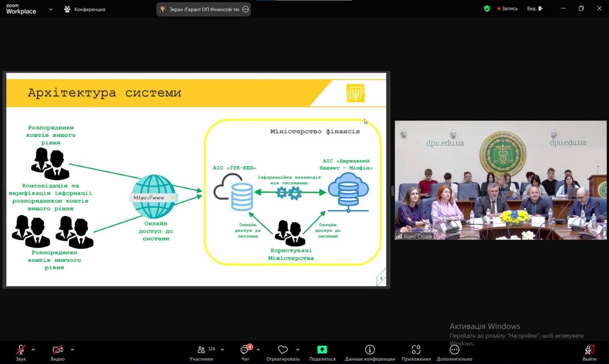The image size is (609, 364).
Task: Start camera with the Видео button
Action: pos(58,350)
